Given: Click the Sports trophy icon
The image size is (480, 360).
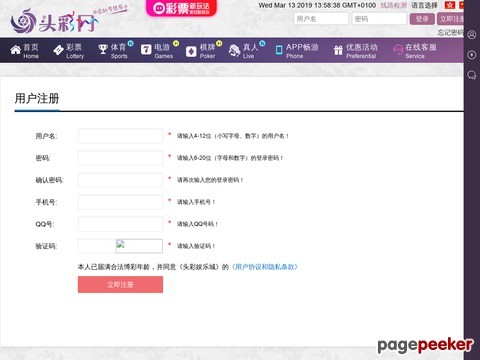Looking at the screenshot, I should pyautogui.click(x=103, y=49).
